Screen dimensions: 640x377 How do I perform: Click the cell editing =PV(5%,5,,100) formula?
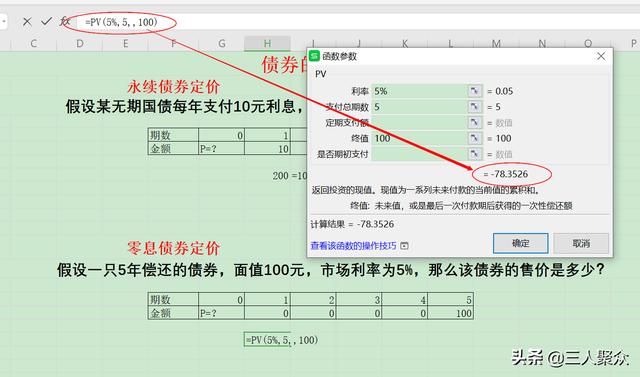click(267, 339)
